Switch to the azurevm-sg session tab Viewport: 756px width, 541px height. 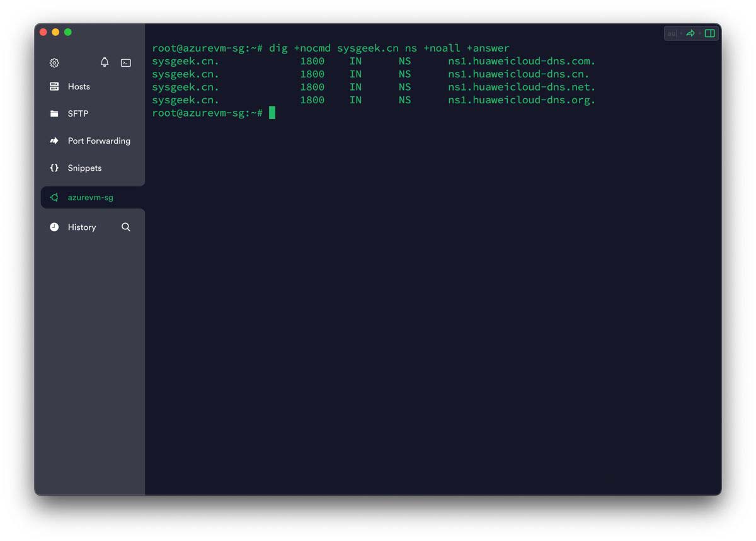pos(93,197)
